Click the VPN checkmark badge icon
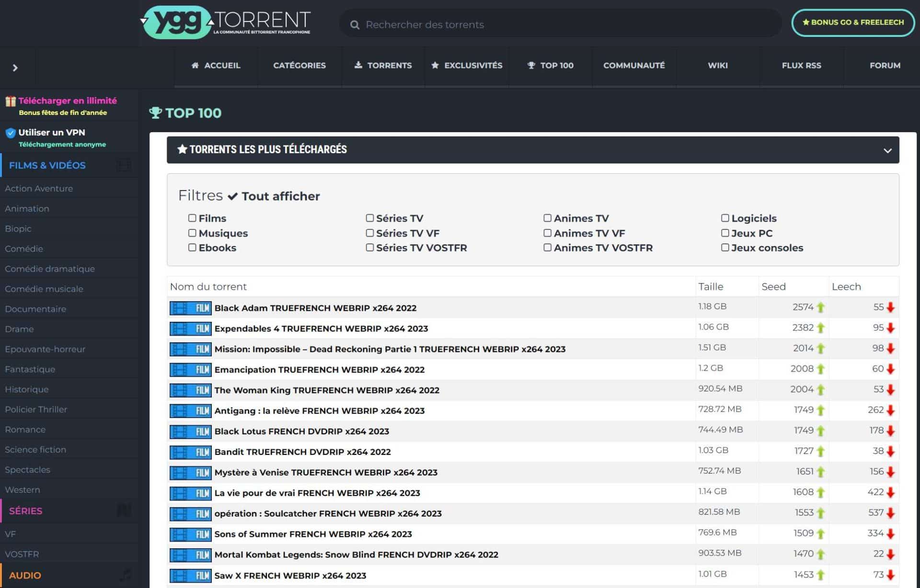Image resolution: width=920 pixels, height=588 pixels. [11, 133]
